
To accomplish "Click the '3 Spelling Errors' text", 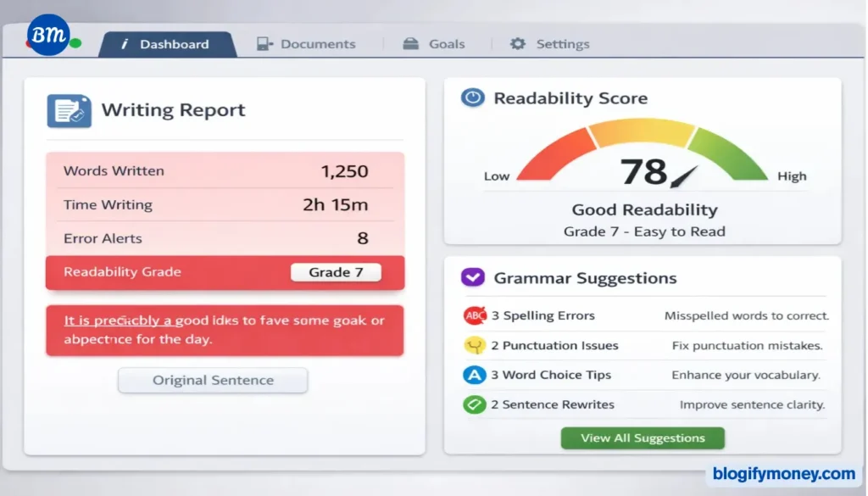I will pos(543,315).
